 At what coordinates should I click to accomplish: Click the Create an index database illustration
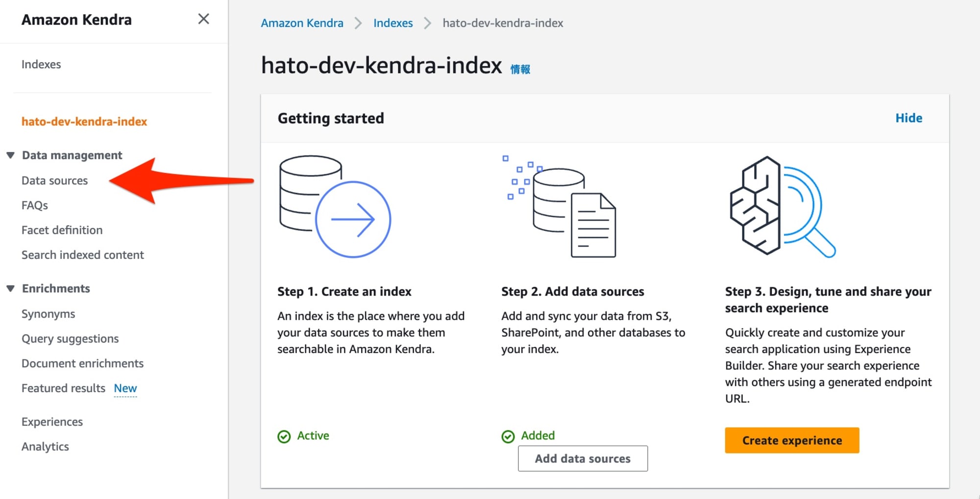(x=335, y=206)
